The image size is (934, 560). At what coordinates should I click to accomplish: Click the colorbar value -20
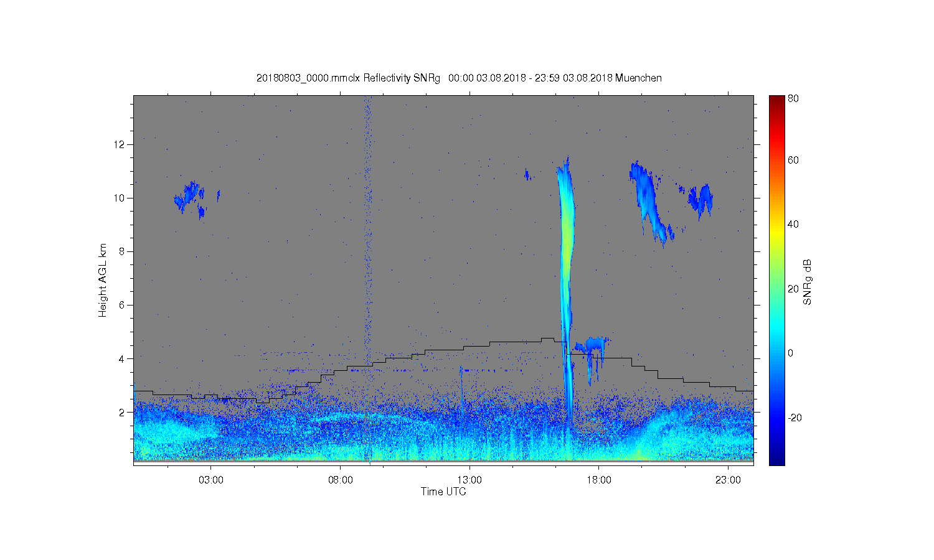point(795,418)
